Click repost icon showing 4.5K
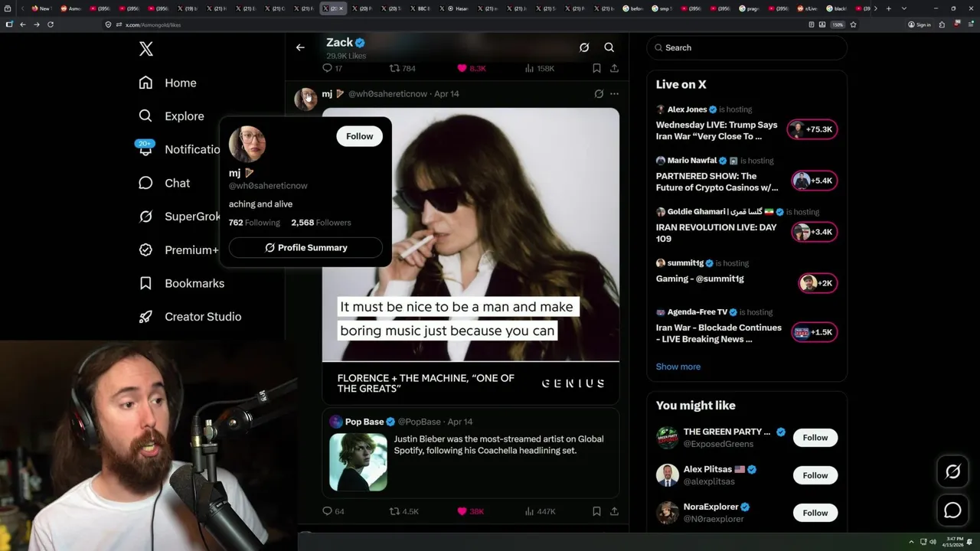The width and height of the screenshot is (980, 551). pyautogui.click(x=395, y=511)
